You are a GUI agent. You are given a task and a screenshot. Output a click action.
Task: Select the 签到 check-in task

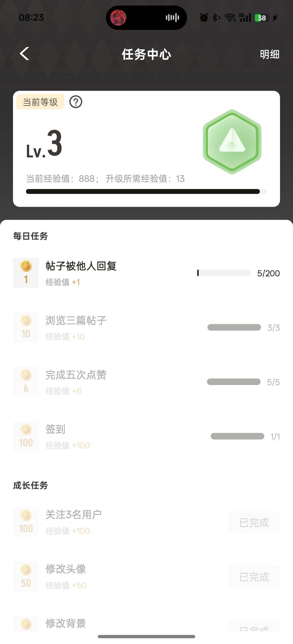click(x=55, y=429)
